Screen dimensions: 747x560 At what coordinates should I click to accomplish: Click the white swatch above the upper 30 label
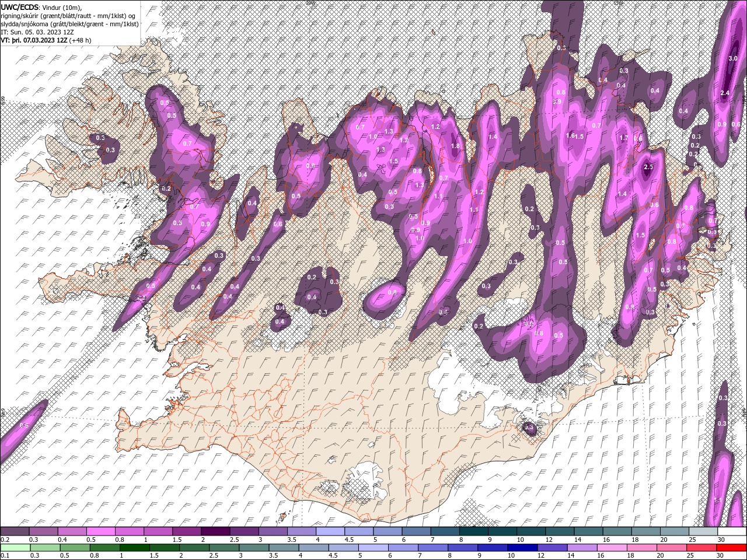(732, 531)
